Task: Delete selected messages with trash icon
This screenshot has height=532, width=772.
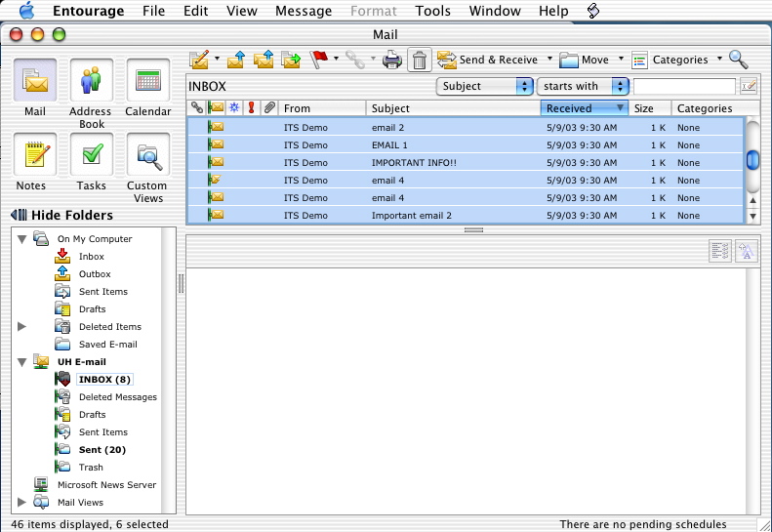Action: point(420,61)
